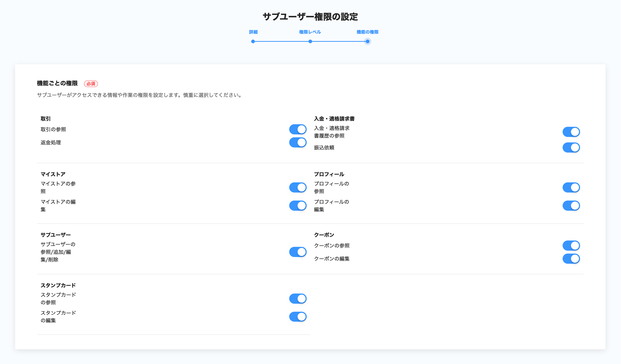
Task: Turn off スタンプカードの編集 toggle
Action: (x=298, y=316)
